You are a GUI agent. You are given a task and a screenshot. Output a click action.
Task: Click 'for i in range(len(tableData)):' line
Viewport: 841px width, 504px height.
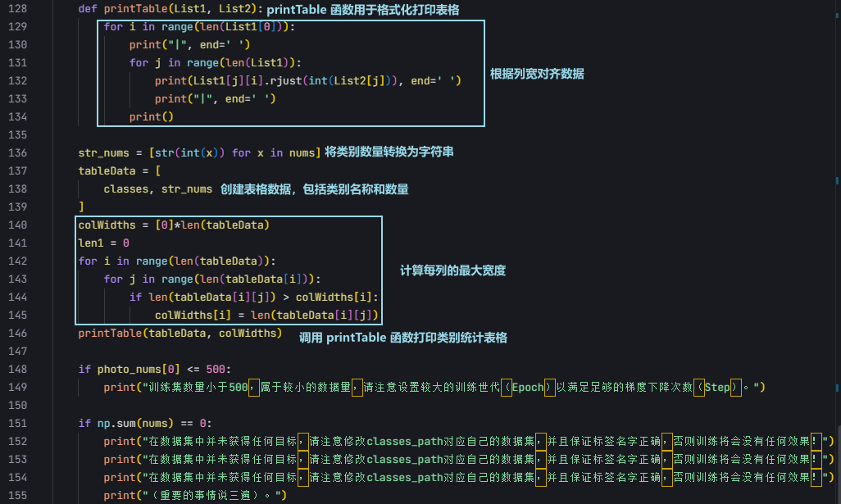[x=177, y=261]
